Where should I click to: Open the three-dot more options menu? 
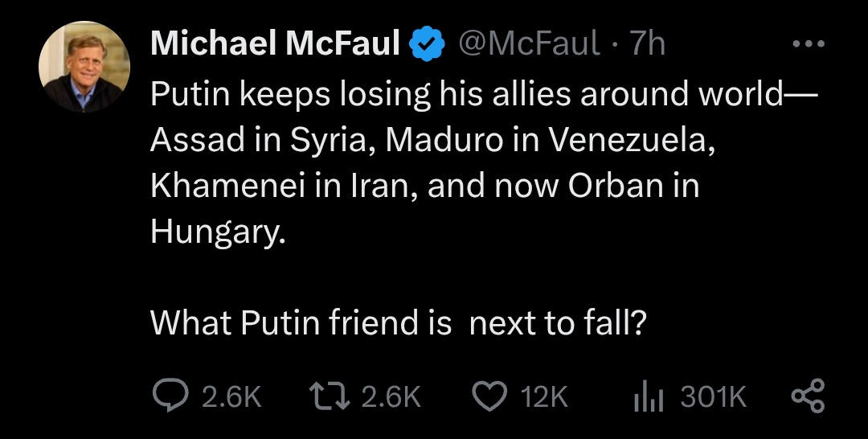point(809,43)
